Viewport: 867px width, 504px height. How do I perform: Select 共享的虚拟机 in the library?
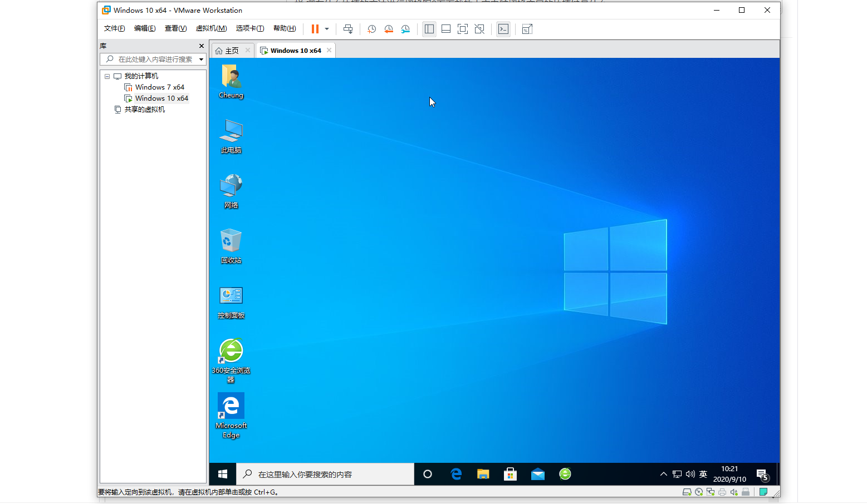[144, 110]
